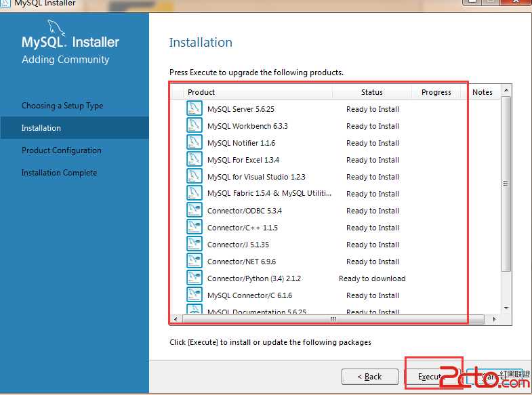Click the Connector/C++ 1.1.5 icon

[194, 227]
